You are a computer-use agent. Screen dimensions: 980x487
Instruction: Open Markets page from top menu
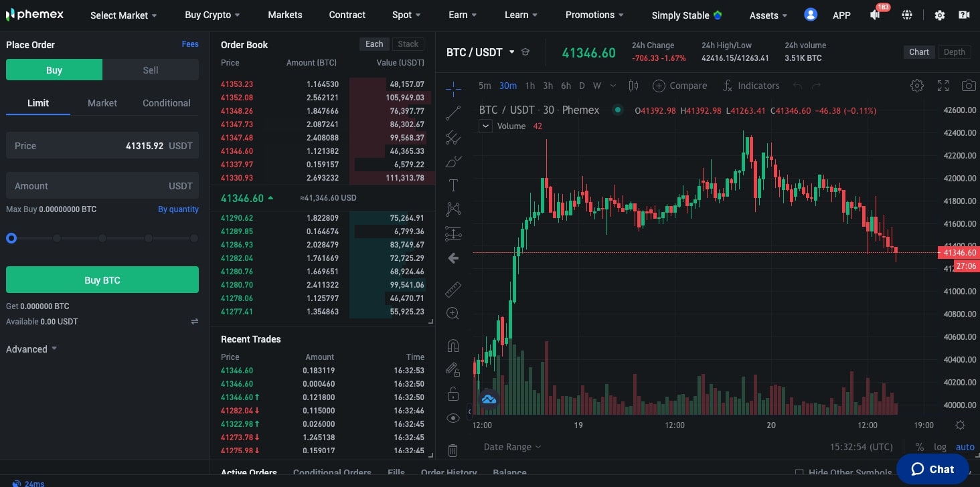coord(285,15)
